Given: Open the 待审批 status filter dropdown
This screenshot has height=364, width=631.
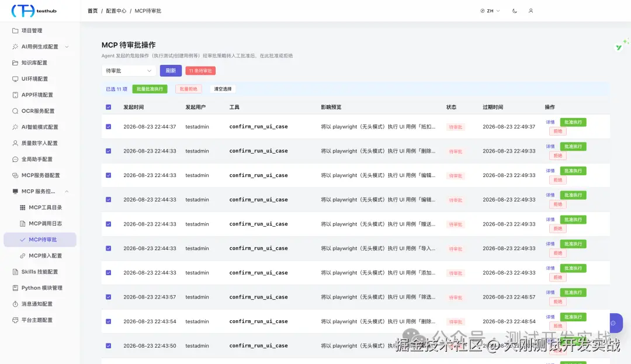Looking at the screenshot, I should tap(129, 71).
